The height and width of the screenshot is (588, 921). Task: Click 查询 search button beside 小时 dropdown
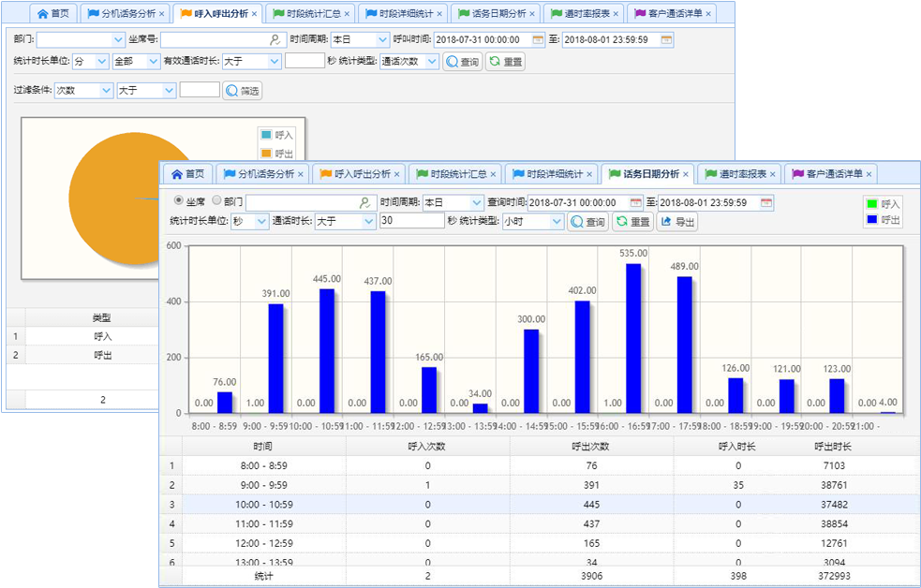[587, 222]
